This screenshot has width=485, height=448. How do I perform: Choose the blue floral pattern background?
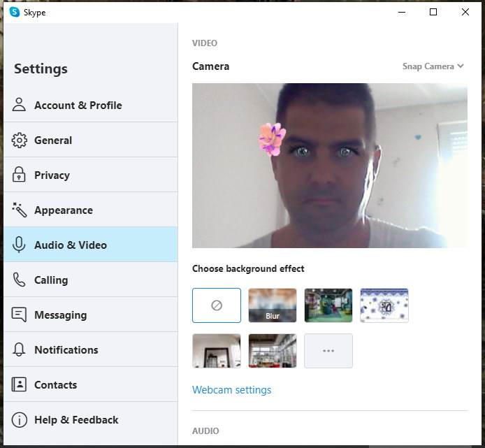pos(384,305)
